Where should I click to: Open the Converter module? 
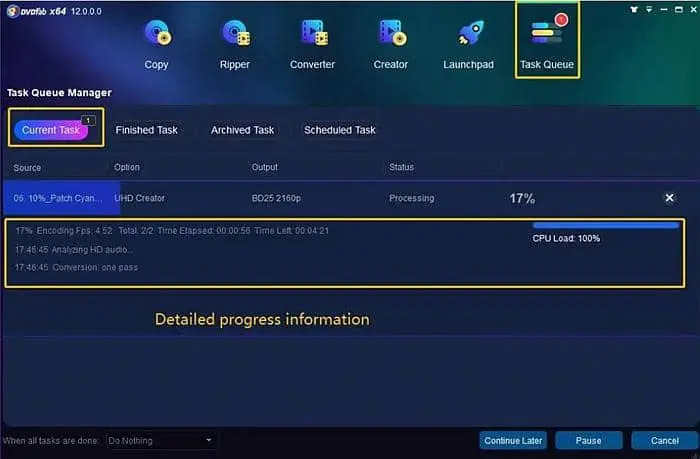[x=312, y=45]
